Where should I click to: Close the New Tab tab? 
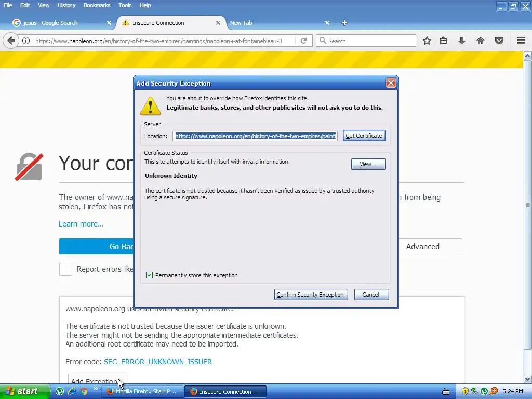pyautogui.click(x=327, y=23)
